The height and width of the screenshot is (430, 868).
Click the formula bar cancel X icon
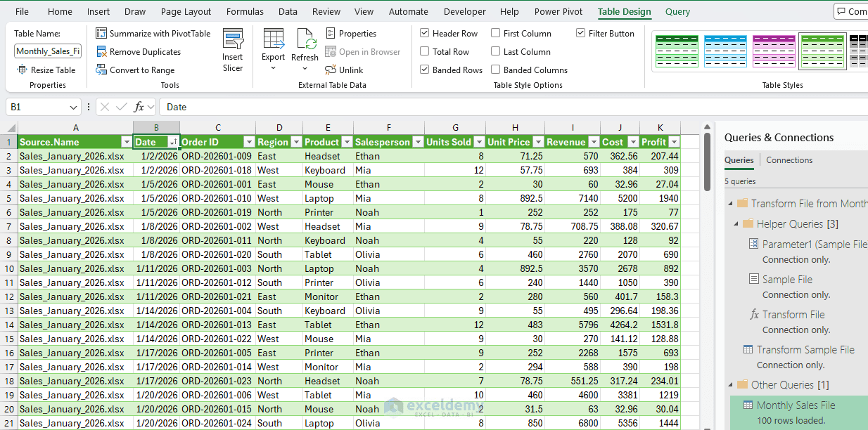click(x=105, y=107)
